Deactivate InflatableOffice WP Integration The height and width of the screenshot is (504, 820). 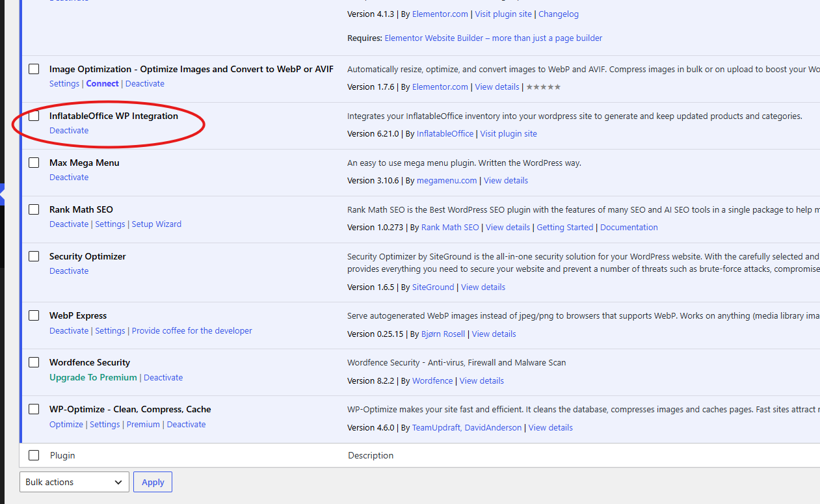pos(69,130)
